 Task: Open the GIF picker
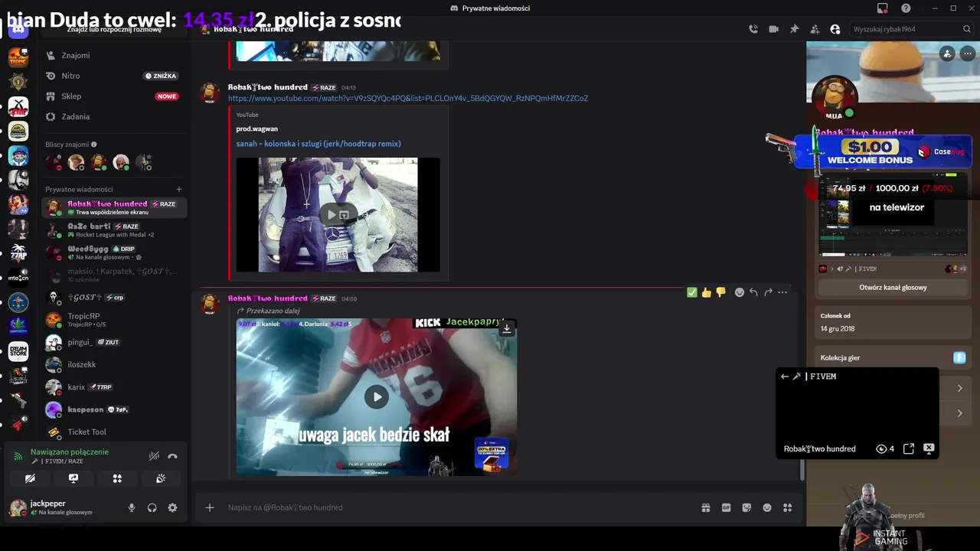pos(726,507)
